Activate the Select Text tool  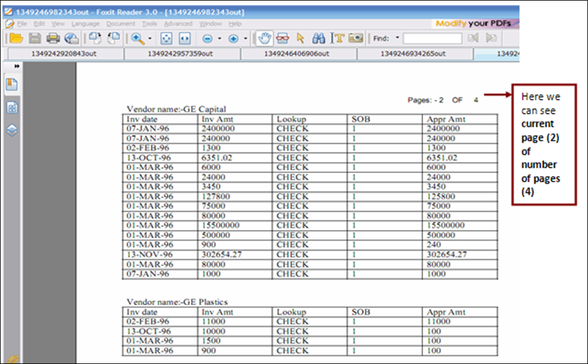tap(337, 38)
